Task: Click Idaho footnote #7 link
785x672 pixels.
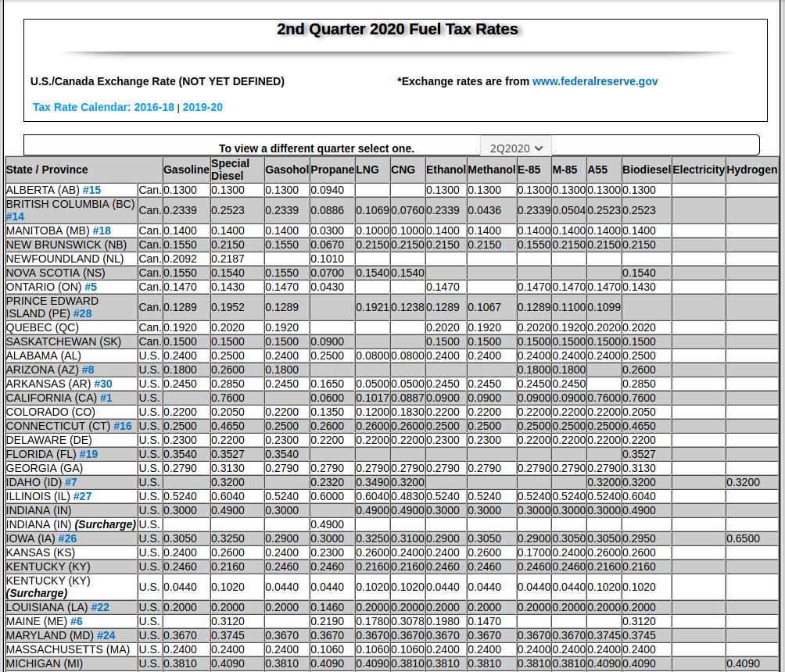Action: (70, 482)
